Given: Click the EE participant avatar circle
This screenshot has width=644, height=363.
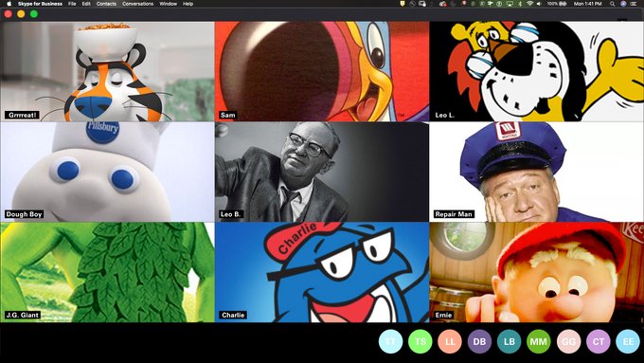Looking at the screenshot, I should click(x=629, y=341).
